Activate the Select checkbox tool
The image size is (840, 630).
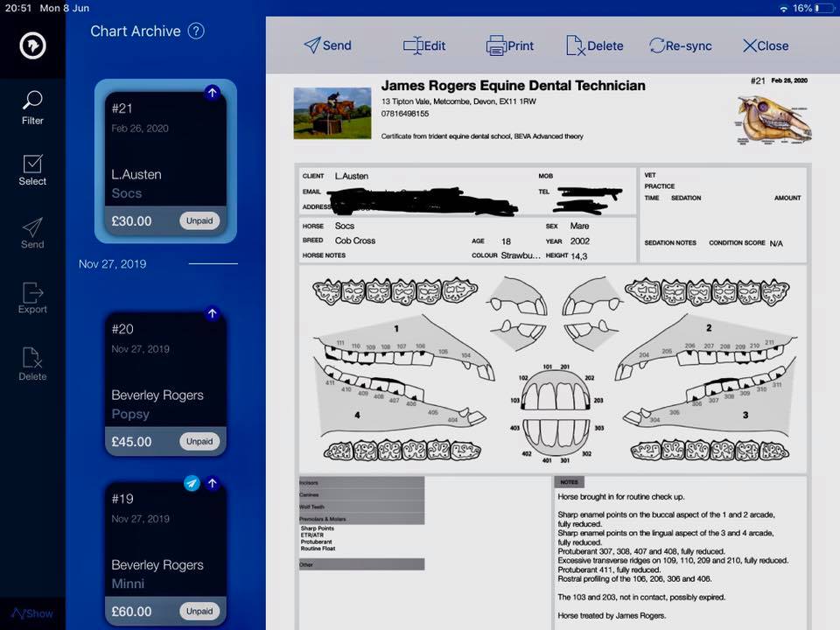click(x=32, y=171)
